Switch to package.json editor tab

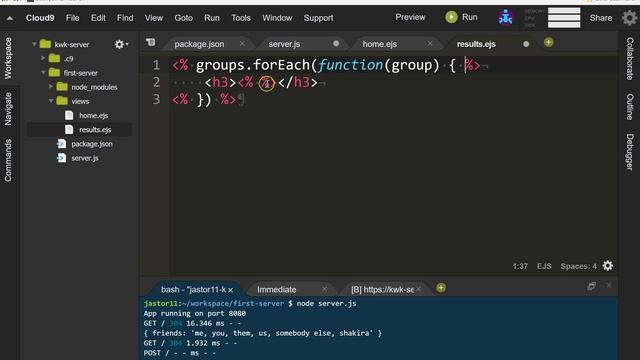pos(199,44)
